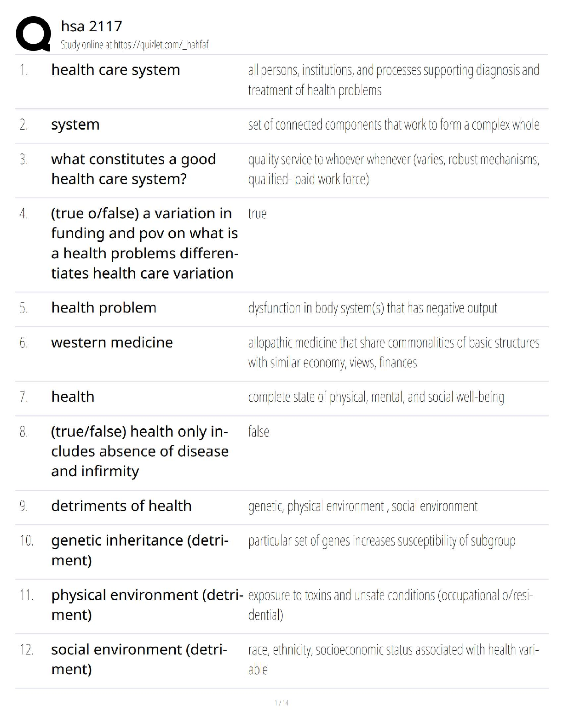Click the 'genetic, physical environment' definition
Viewport: 563px width, 728px height.
(x=362, y=506)
